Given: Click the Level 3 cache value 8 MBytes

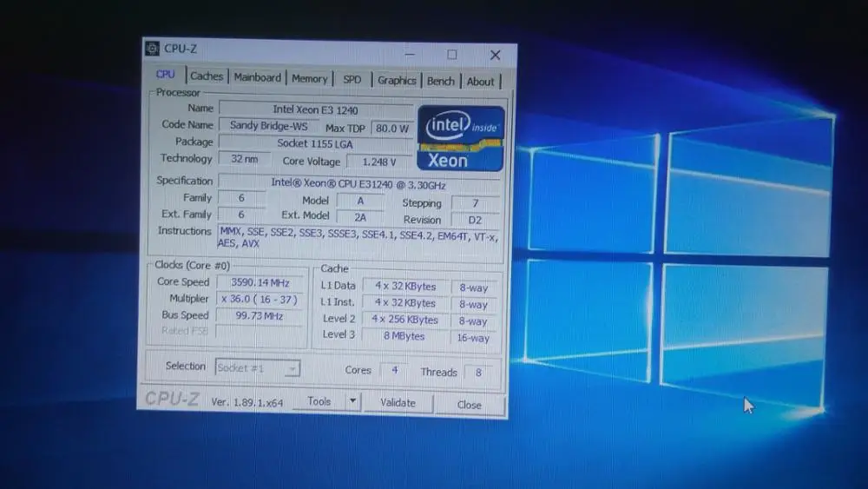Looking at the screenshot, I should pos(404,336).
